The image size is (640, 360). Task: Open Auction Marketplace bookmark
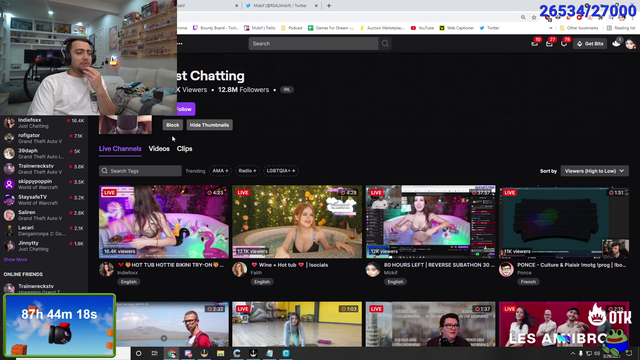point(382,28)
